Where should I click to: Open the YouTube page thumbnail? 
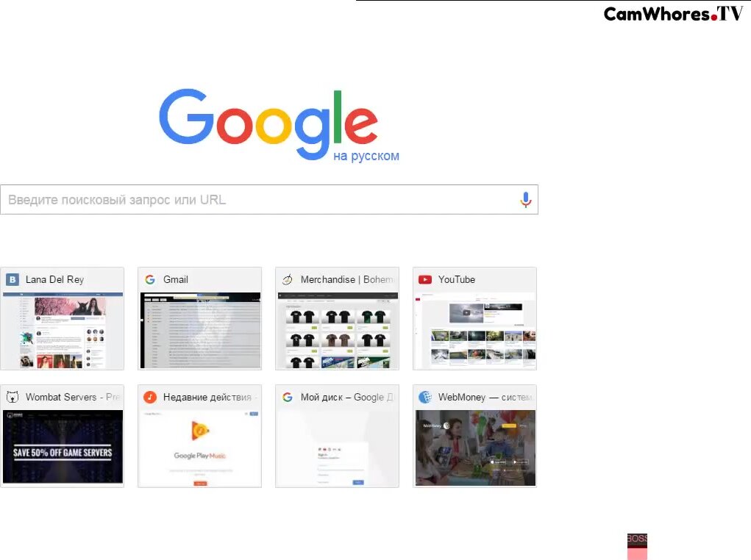(x=475, y=330)
